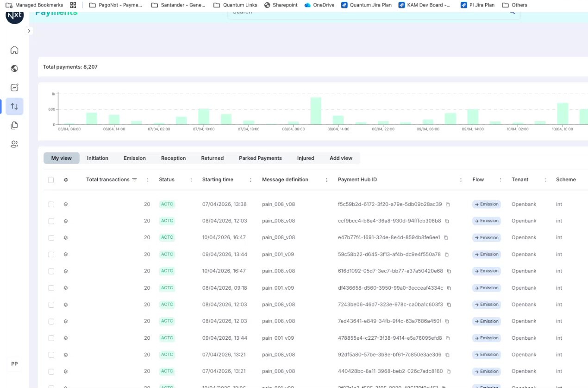Check the row dated 07/04/2026, 13:38
The image size is (588, 388).
click(51, 204)
